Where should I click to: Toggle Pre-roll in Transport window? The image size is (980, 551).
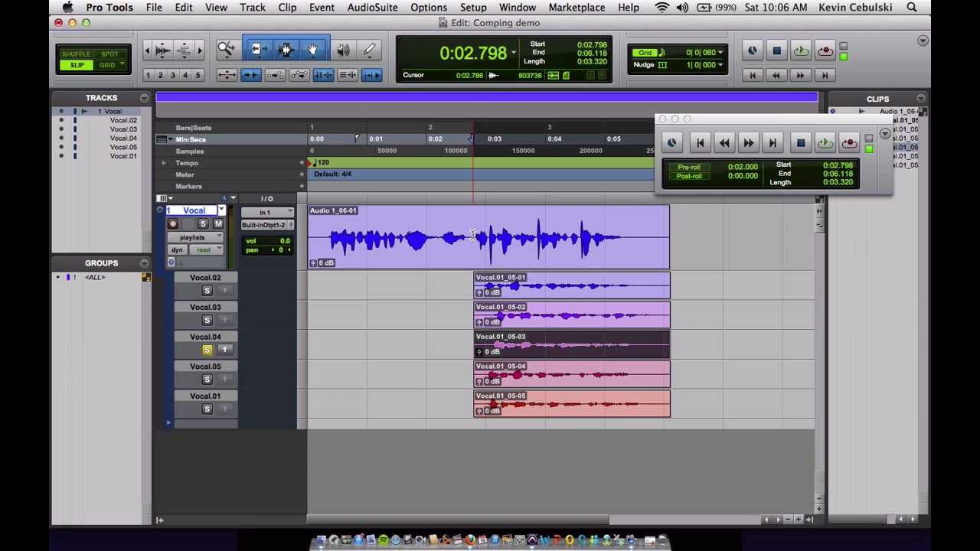688,167
